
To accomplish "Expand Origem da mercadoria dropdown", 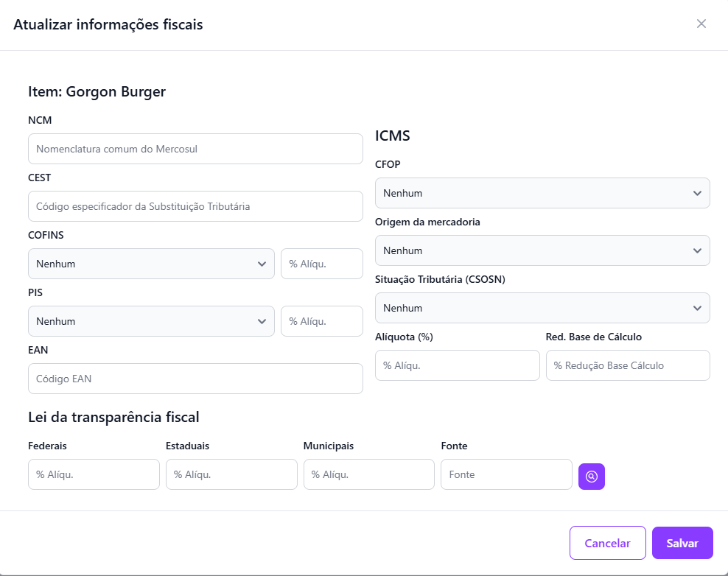I will 542,250.
